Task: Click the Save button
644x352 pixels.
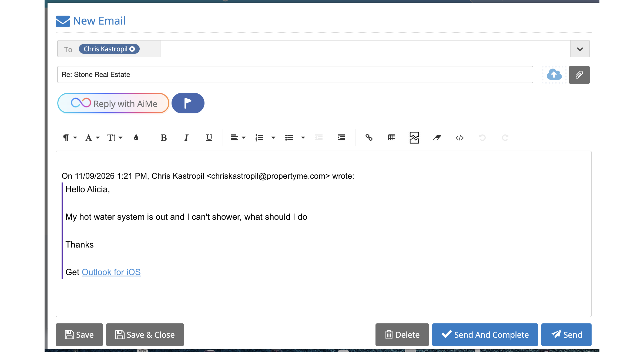Action: 79,335
